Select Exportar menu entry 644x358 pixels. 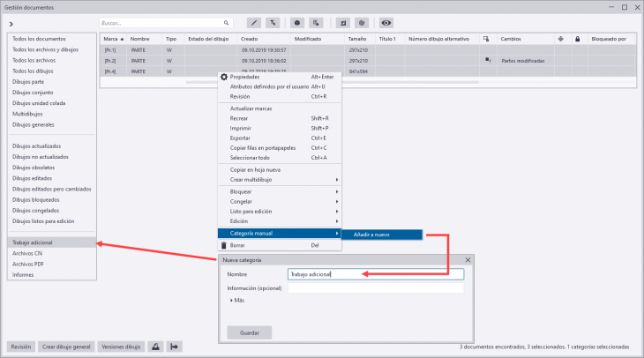pyautogui.click(x=280, y=138)
